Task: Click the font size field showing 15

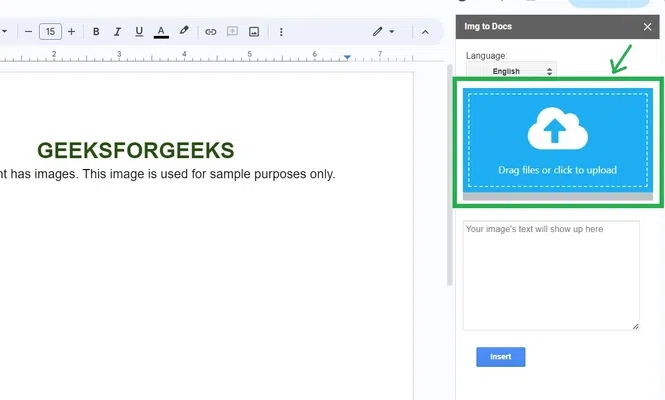Action: (x=49, y=32)
